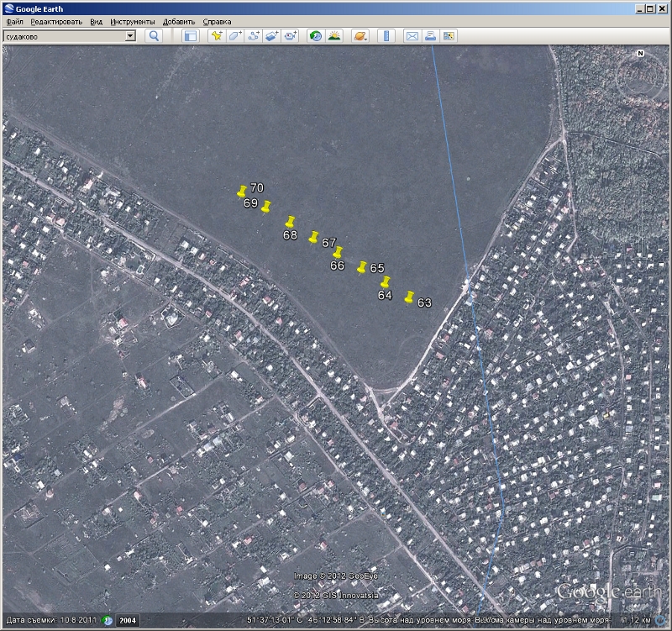Click placemark pin labeled 68
The width and height of the screenshot is (672, 631).
pos(290,222)
